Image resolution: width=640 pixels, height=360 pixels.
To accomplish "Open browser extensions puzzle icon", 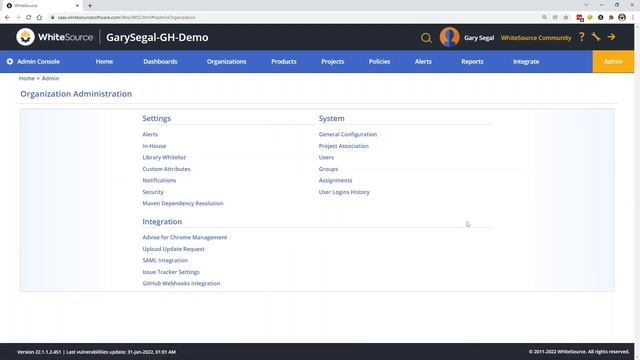I will pos(611,18).
